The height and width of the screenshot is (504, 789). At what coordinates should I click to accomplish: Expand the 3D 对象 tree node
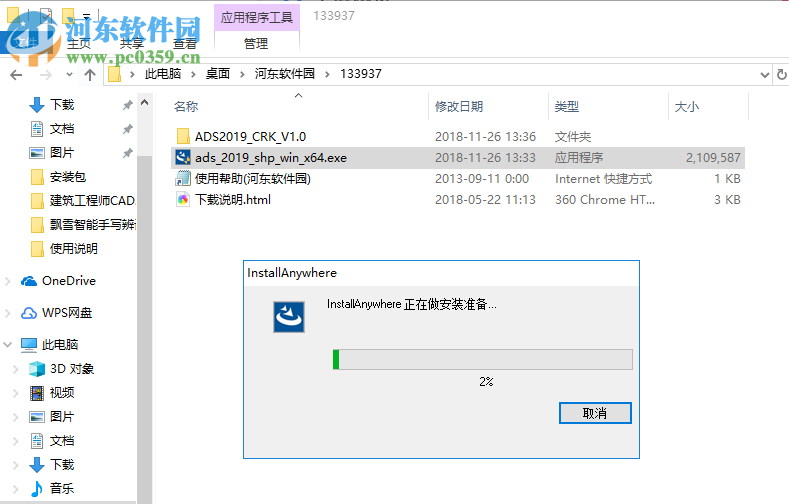point(16,369)
